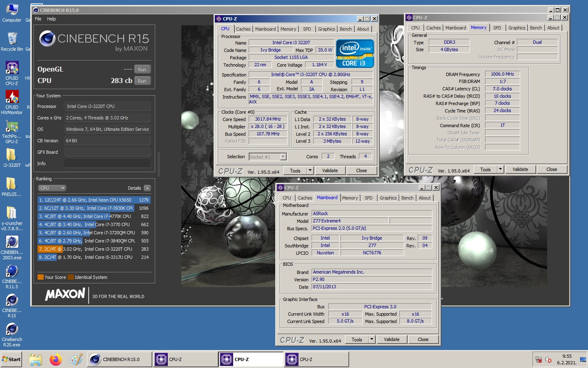The image size is (588, 368).
Task: Click the DRAM Frequency value 1006.0 MHz
Action: [502, 74]
